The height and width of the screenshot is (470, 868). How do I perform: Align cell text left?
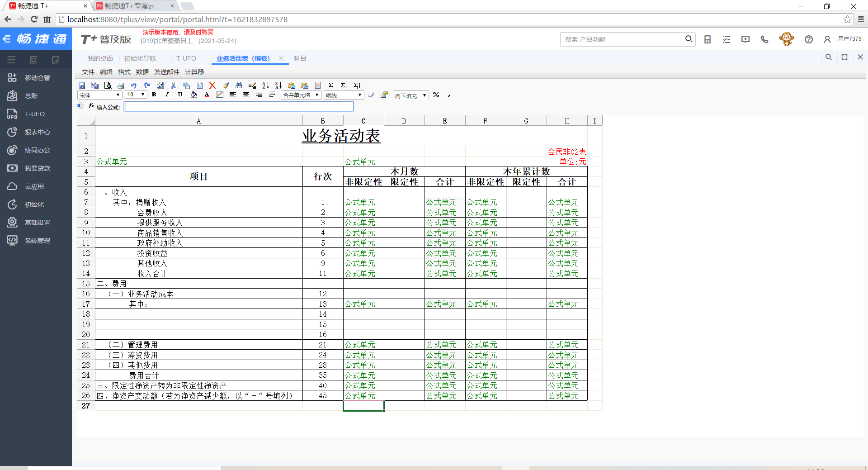[233, 95]
